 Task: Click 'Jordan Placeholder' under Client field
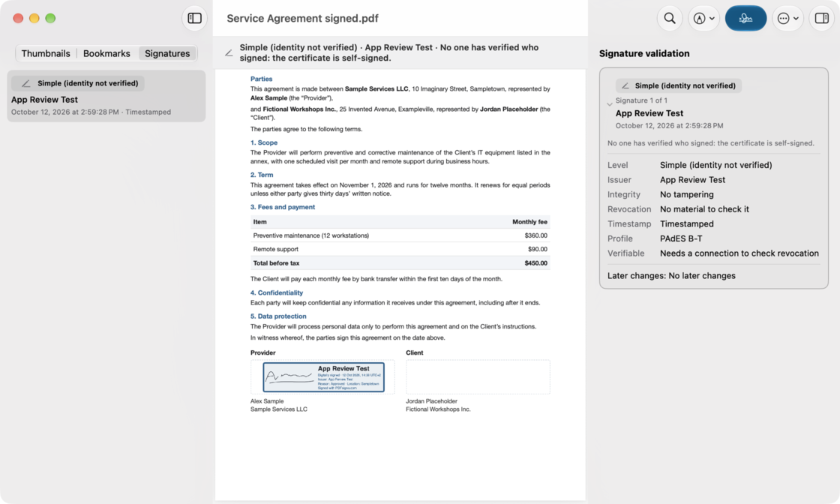(x=432, y=401)
